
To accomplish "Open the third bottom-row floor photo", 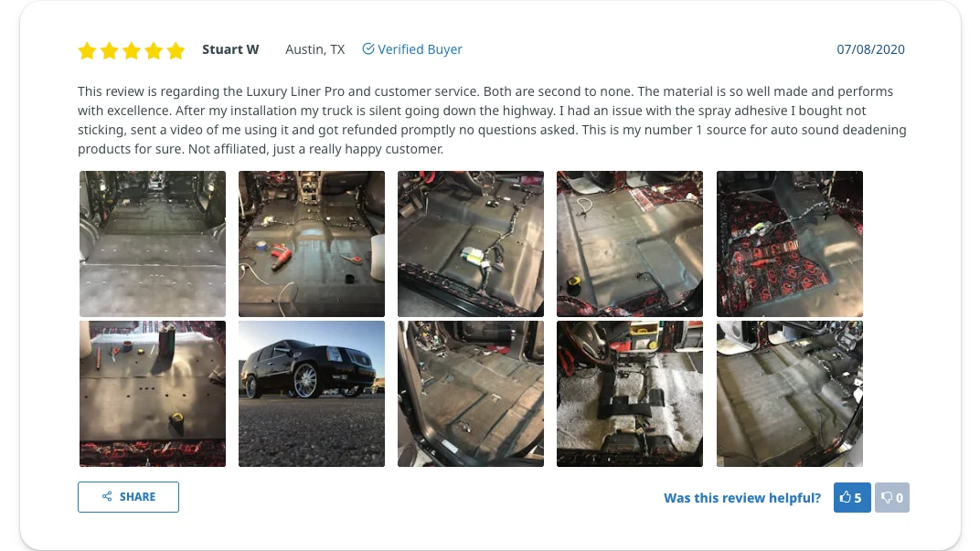I will pyautogui.click(x=471, y=394).
